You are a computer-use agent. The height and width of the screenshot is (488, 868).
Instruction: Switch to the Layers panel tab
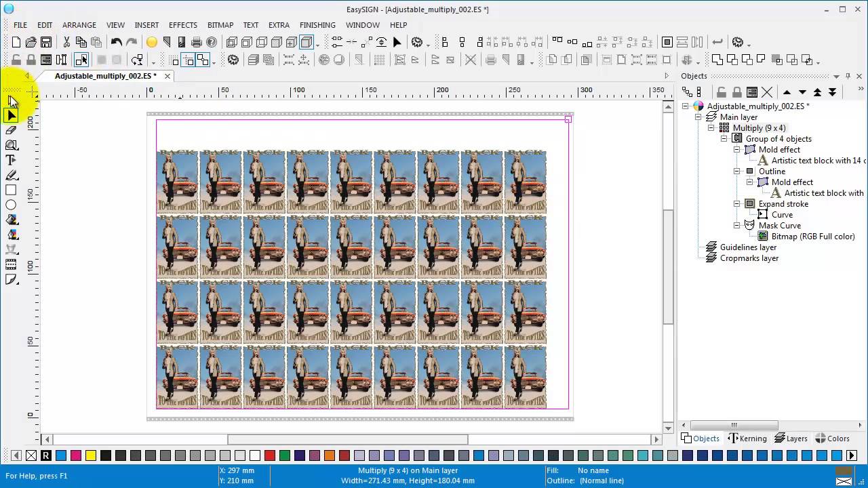tap(791, 439)
